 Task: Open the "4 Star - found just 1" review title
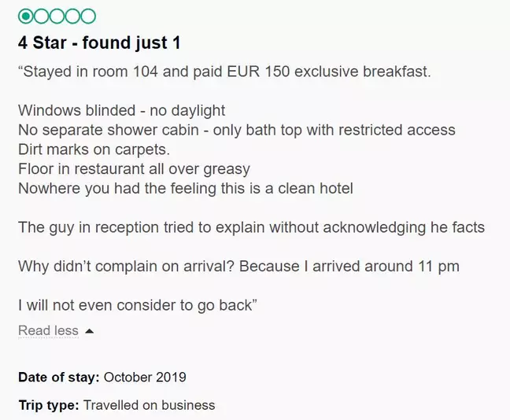(105, 42)
